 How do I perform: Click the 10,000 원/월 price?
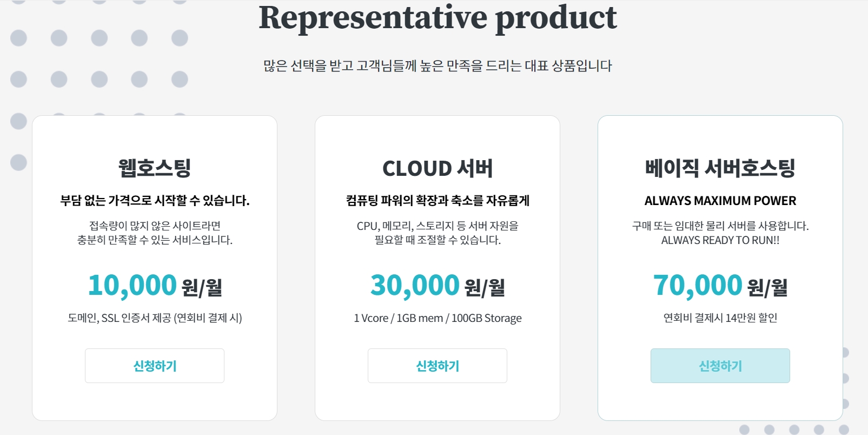pos(155,286)
